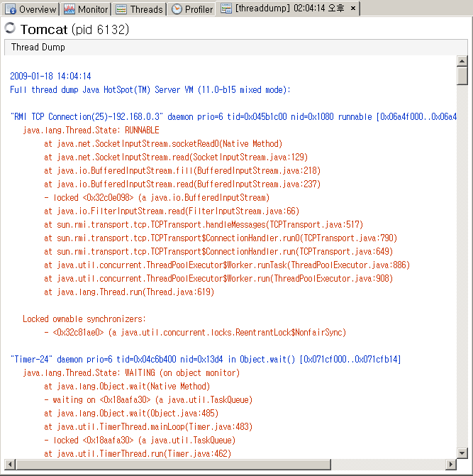Click Thread.run(Thread.java:619) line

tap(129, 292)
